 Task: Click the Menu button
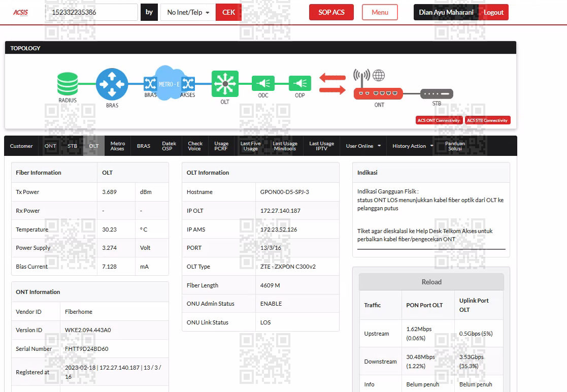click(x=380, y=12)
